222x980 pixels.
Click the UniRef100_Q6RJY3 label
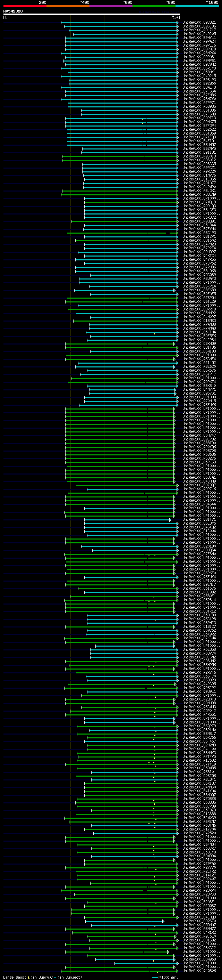199,68
